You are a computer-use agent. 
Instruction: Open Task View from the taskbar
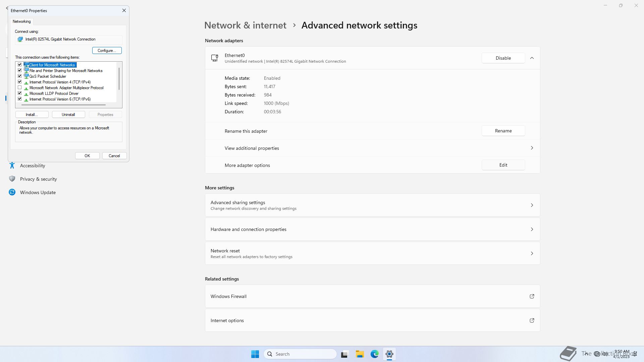coord(344,354)
